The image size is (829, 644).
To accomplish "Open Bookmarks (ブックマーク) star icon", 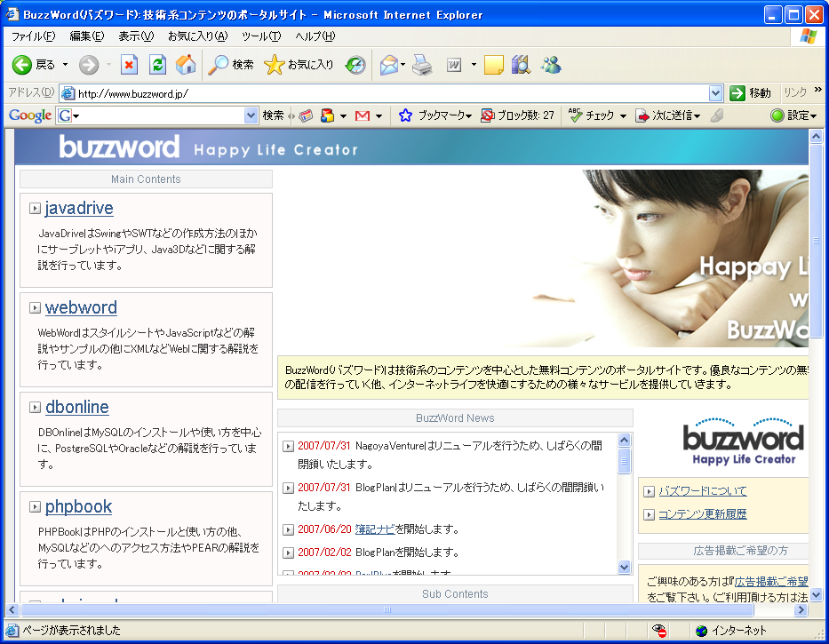I will point(405,115).
